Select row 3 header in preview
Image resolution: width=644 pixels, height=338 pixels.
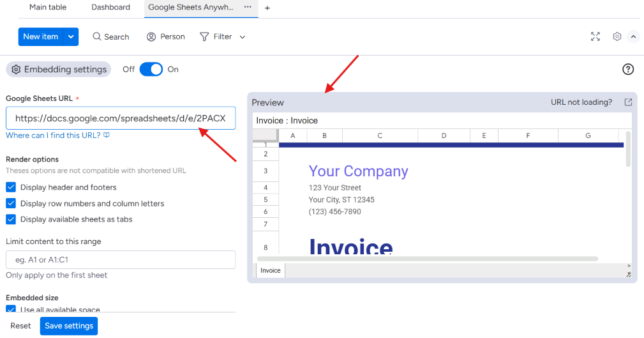(266, 171)
